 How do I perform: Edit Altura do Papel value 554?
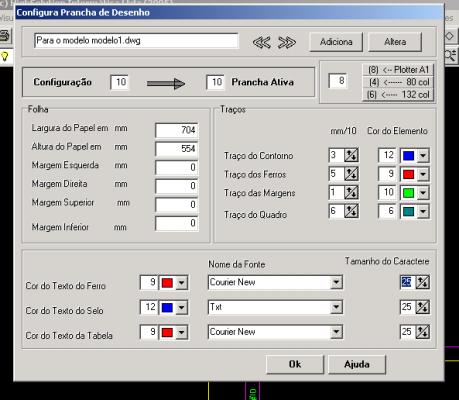point(177,149)
